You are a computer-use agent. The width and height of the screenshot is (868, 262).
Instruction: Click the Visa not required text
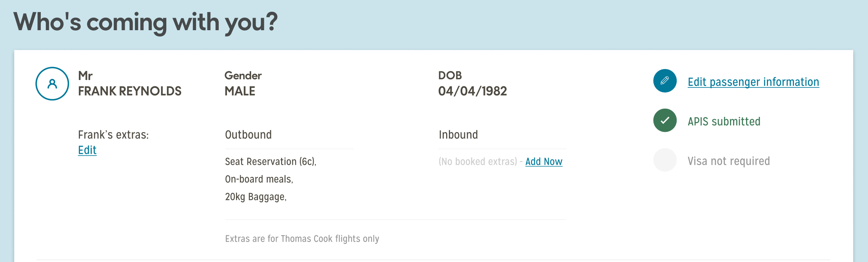click(728, 161)
